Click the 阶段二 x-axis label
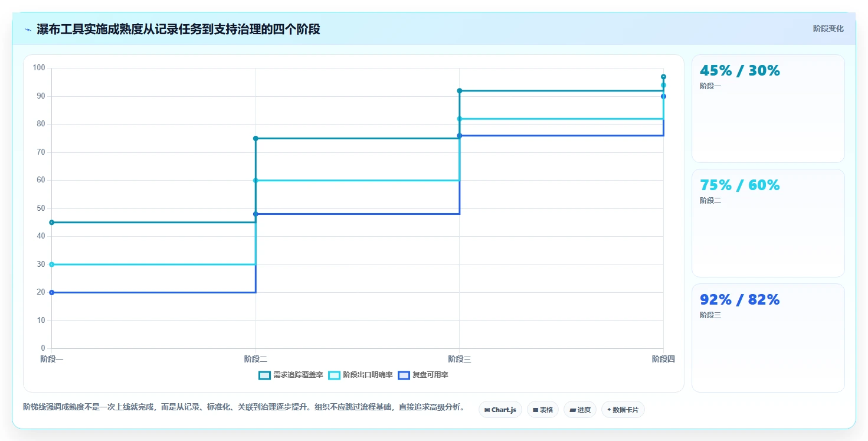 click(x=256, y=359)
